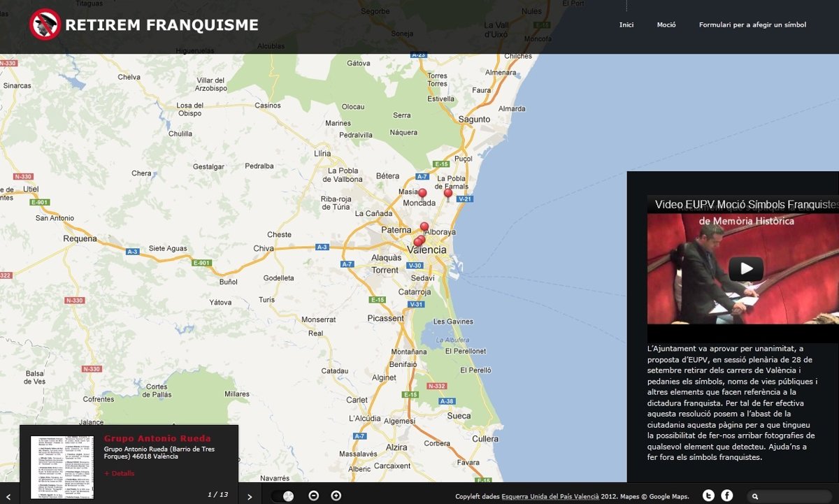Select the map pin below La Pobla de Farnals
Image resolution: width=839 pixels, height=504 pixels.
click(x=448, y=194)
